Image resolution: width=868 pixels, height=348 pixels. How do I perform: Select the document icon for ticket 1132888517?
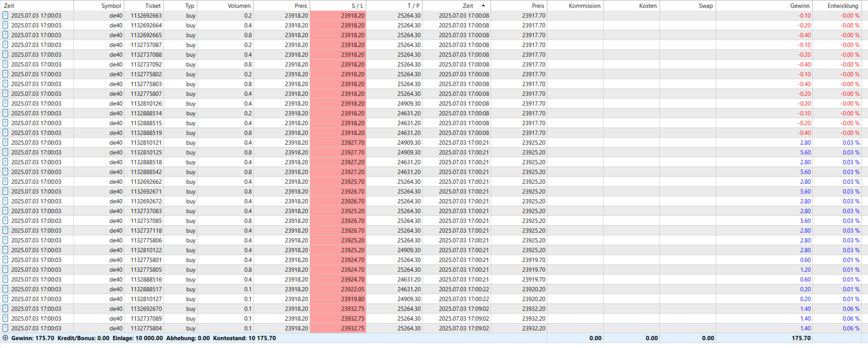(5, 289)
